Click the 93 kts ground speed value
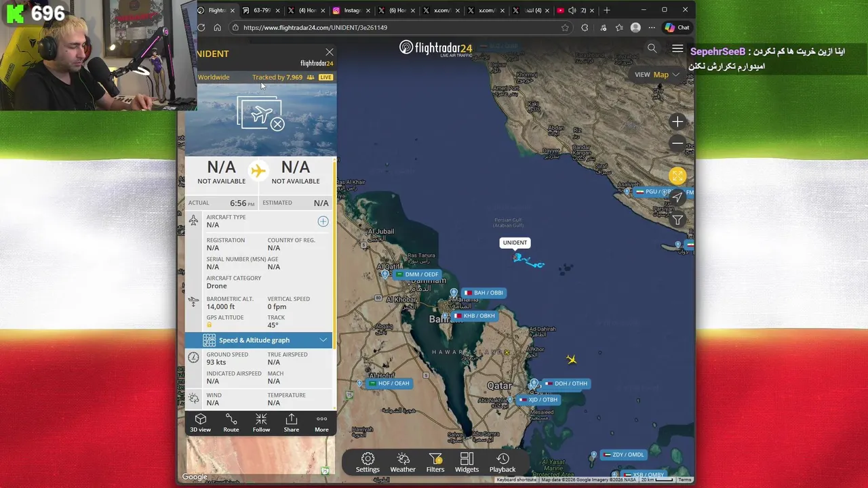 click(216, 363)
